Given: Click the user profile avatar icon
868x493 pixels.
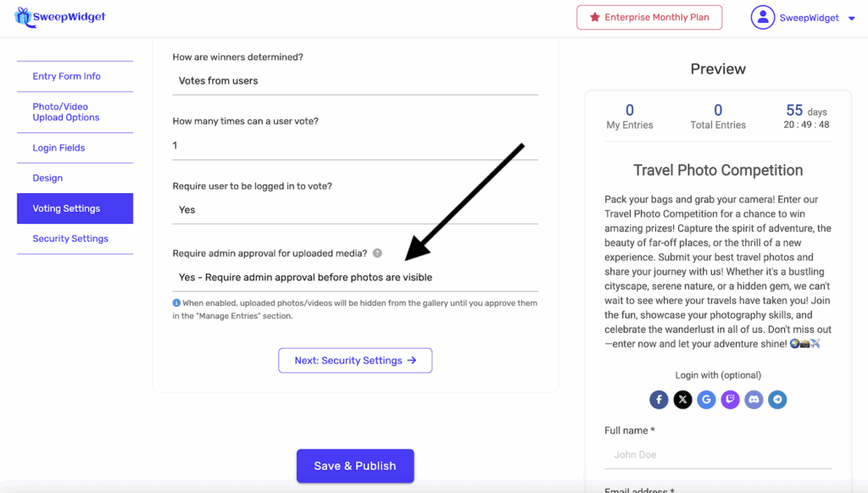Looking at the screenshot, I should coord(763,18).
